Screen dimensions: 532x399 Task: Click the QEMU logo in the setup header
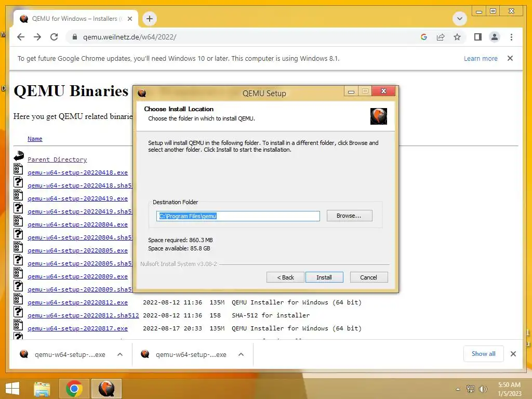coord(379,116)
